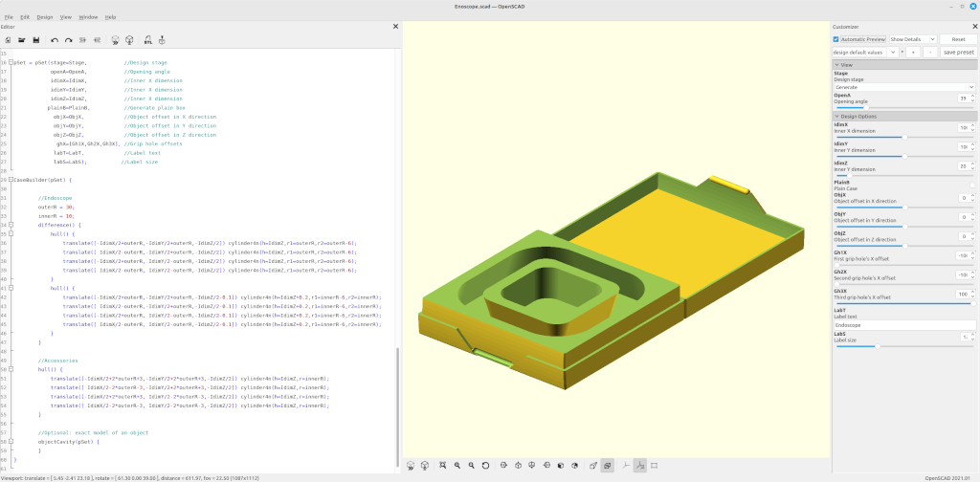
Task: Click the Render icon in editor toolbar
Action: click(129, 40)
